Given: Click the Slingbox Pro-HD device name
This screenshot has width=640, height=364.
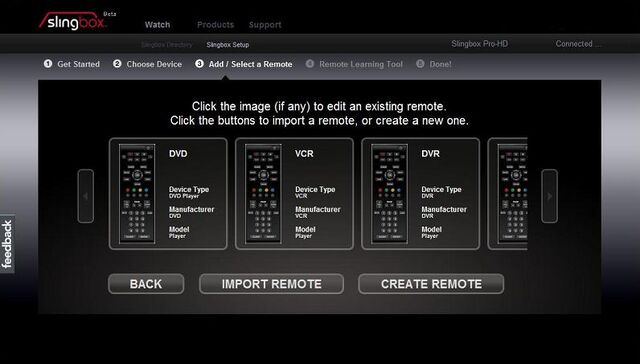Looking at the screenshot, I should (480, 44).
